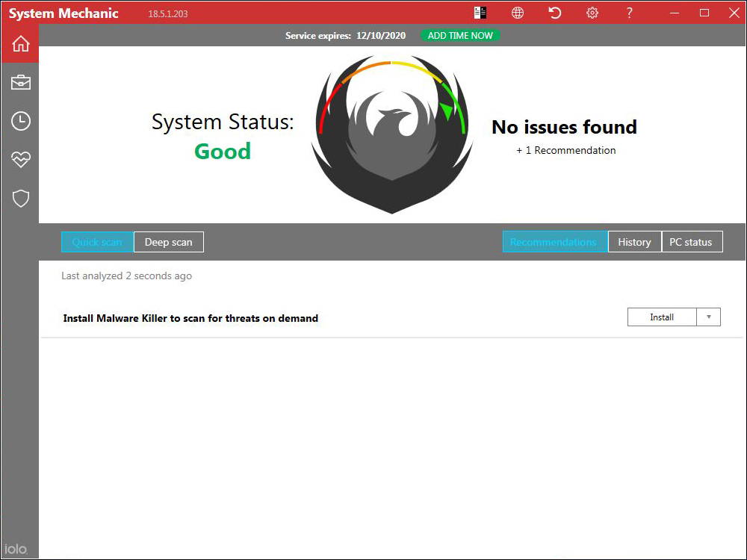The height and width of the screenshot is (560, 747).
Task: Click ADD TIME NOW button
Action: [x=460, y=35]
